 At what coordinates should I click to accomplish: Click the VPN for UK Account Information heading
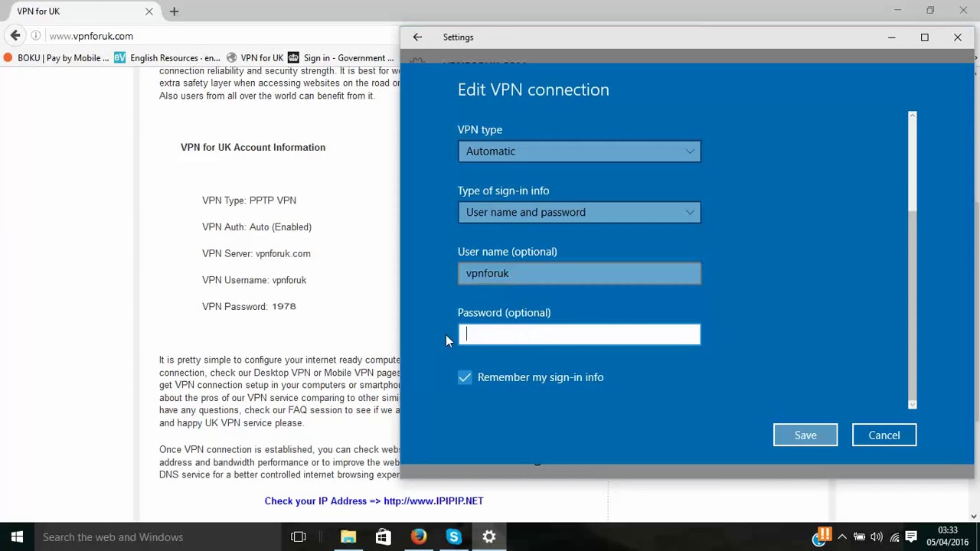click(253, 147)
